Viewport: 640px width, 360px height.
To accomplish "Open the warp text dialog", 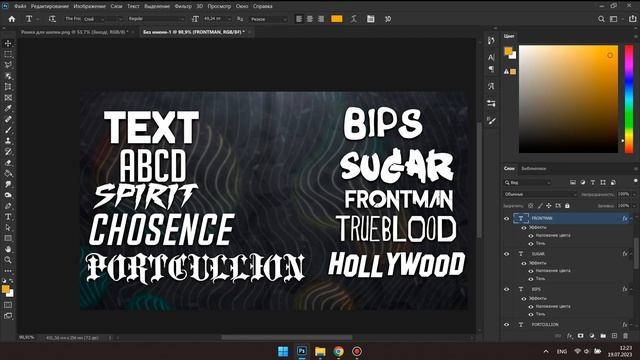I will coord(353,19).
